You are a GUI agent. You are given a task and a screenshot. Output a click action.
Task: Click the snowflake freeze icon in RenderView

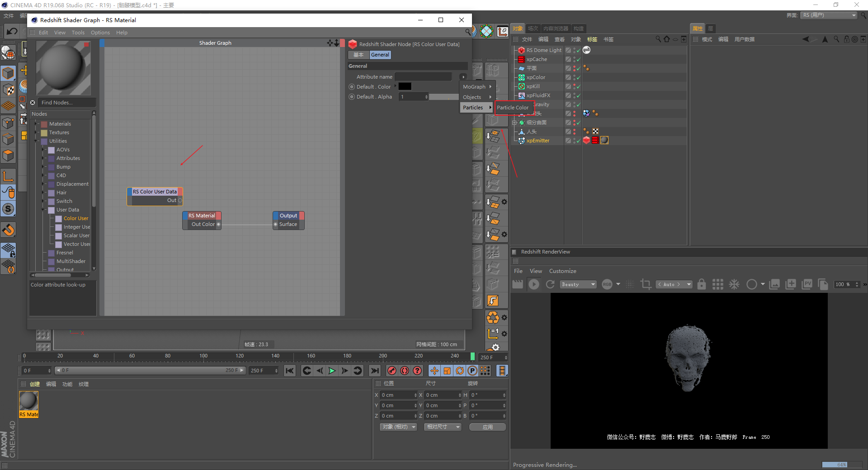pos(734,284)
